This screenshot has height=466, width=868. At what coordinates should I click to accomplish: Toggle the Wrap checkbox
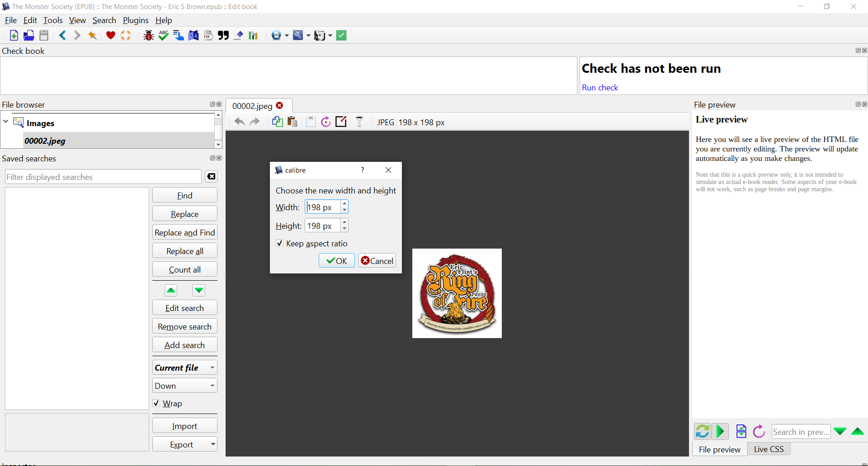point(156,403)
